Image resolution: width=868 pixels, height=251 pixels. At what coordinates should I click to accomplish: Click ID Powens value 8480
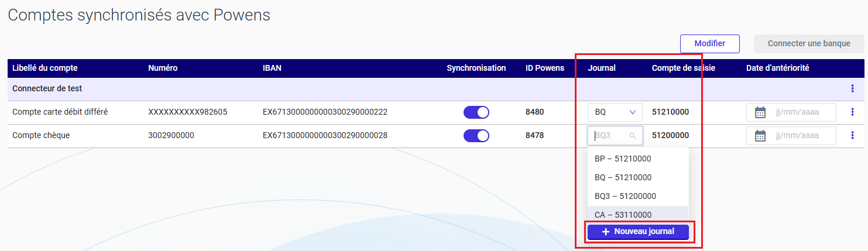pos(535,112)
